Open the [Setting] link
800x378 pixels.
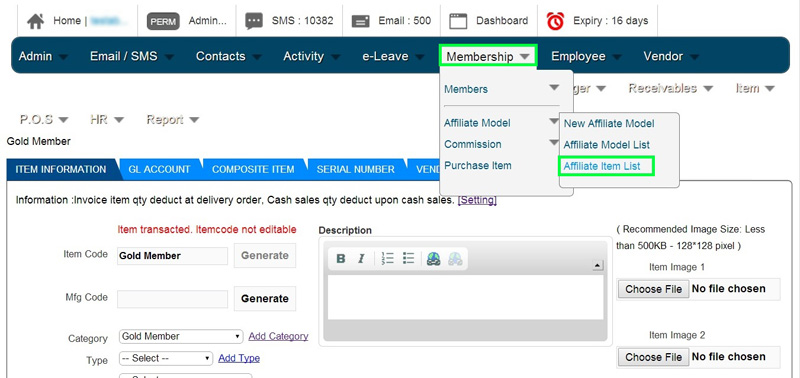[x=477, y=200]
